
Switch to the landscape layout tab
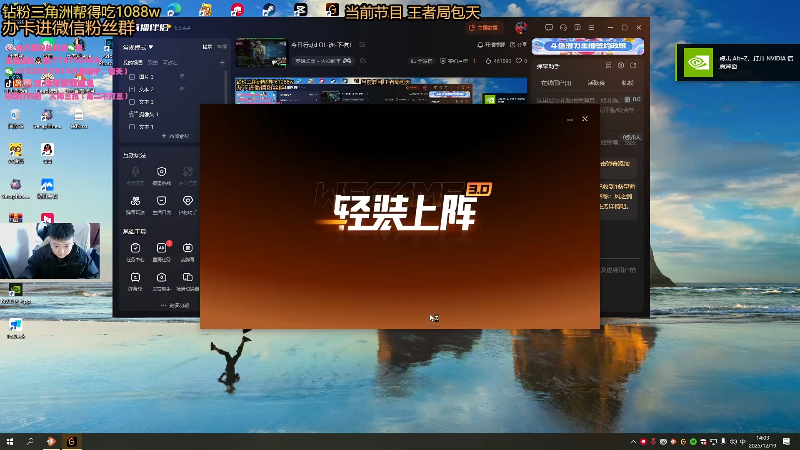tap(207, 47)
